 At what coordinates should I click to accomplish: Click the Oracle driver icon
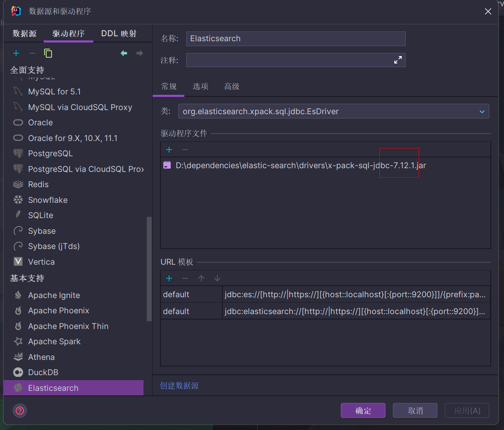click(x=18, y=122)
